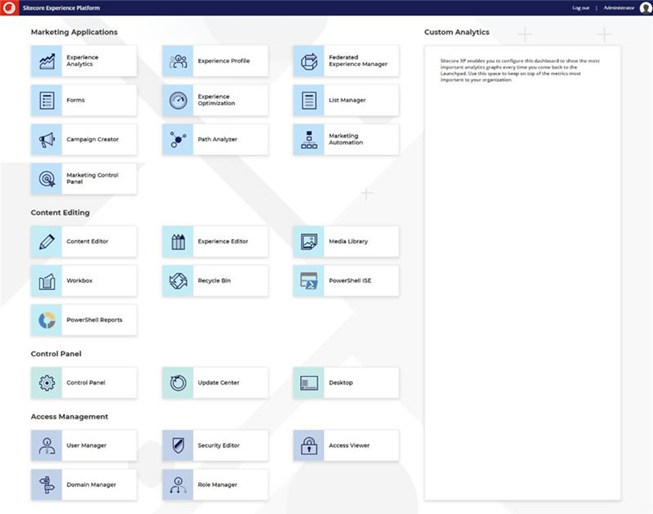This screenshot has width=653, height=514.
Task: Open Marketing Control Panel label
Action: (92, 178)
